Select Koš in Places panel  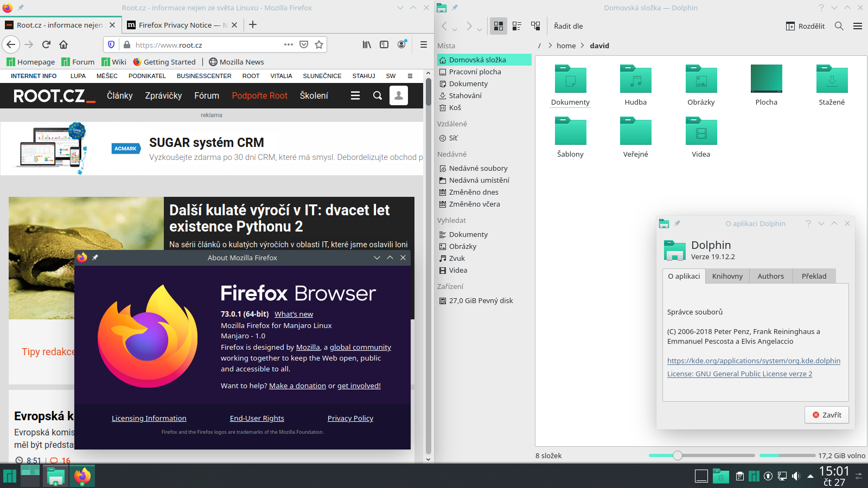point(484,107)
